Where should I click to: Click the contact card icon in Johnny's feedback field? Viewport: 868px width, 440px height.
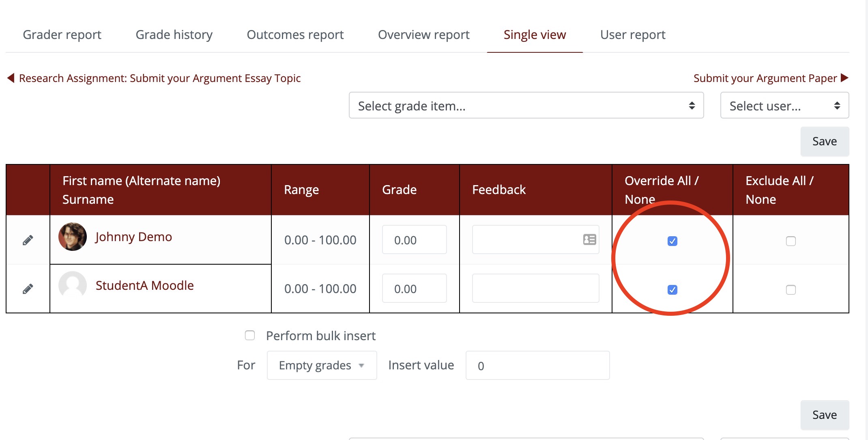[589, 240]
